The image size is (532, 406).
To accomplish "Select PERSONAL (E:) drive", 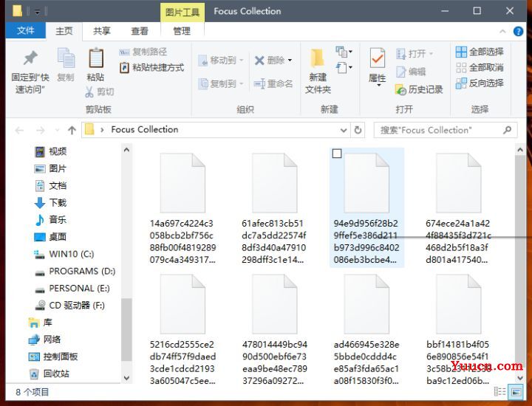I will click(72, 288).
